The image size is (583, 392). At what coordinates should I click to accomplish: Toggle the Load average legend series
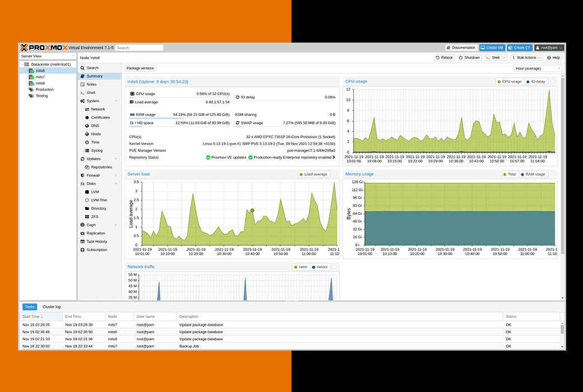[313, 174]
